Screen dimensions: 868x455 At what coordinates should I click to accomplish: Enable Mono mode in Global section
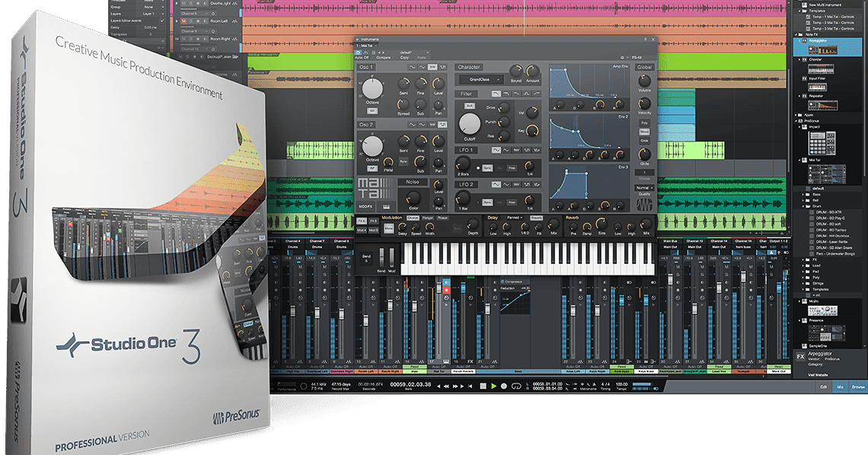644,132
